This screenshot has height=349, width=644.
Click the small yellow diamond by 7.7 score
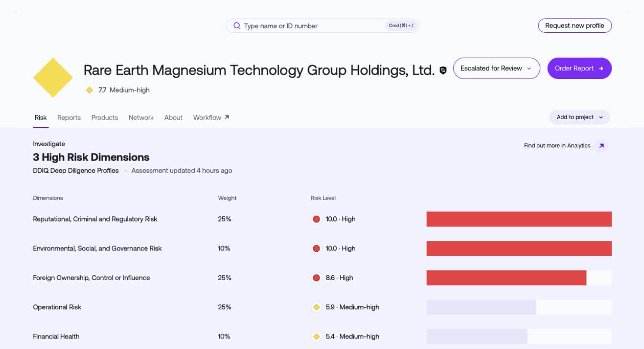pyautogui.click(x=89, y=90)
